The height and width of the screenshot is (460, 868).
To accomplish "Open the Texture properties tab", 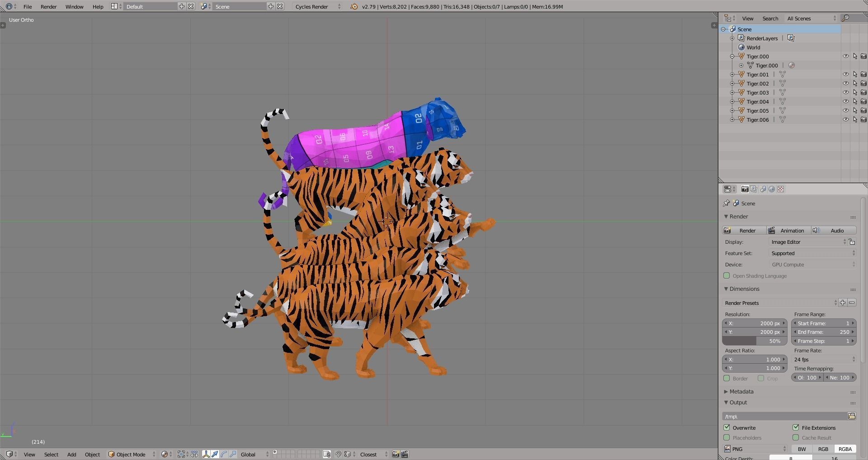I will (x=781, y=189).
